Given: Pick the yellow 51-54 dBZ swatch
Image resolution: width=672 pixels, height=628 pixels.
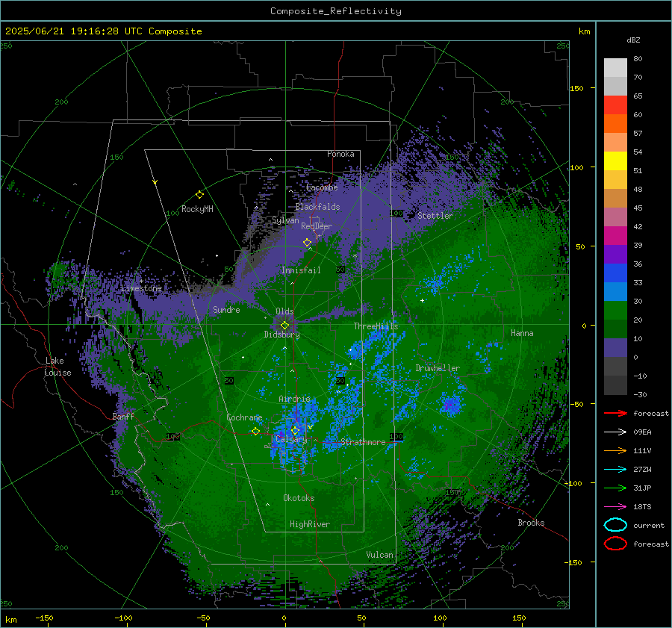Looking at the screenshot, I should tap(615, 161).
